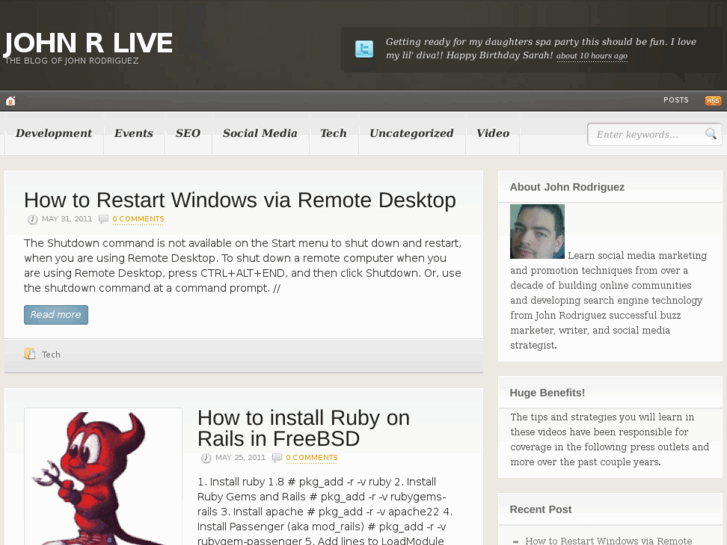Open the Tech menu item
The height and width of the screenshot is (545, 727).
pos(333,134)
